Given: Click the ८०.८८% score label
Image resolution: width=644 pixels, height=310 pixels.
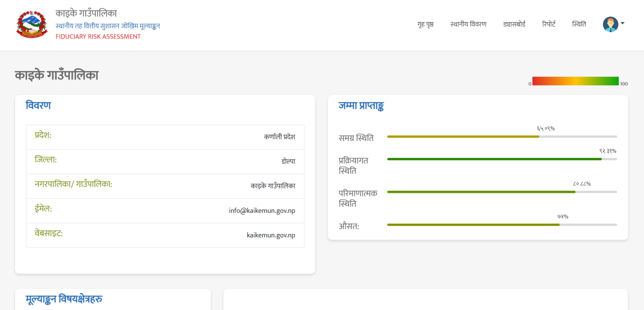Looking at the screenshot, I should pos(582,184).
